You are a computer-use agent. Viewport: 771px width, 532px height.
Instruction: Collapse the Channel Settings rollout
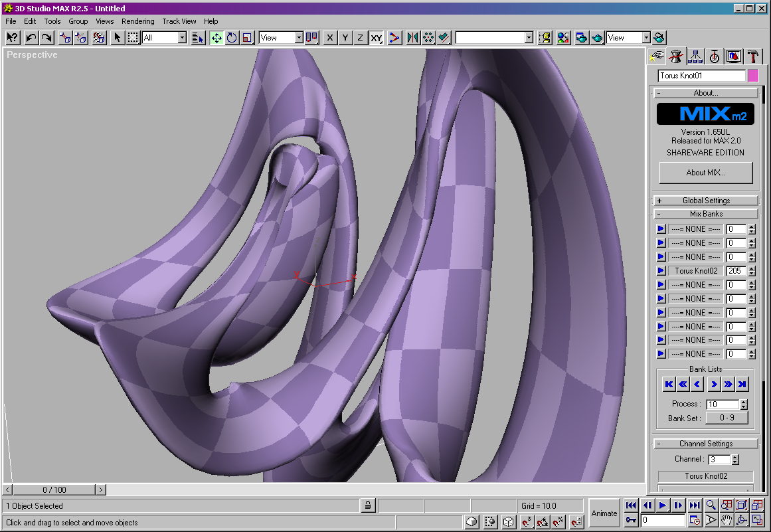click(x=706, y=444)
